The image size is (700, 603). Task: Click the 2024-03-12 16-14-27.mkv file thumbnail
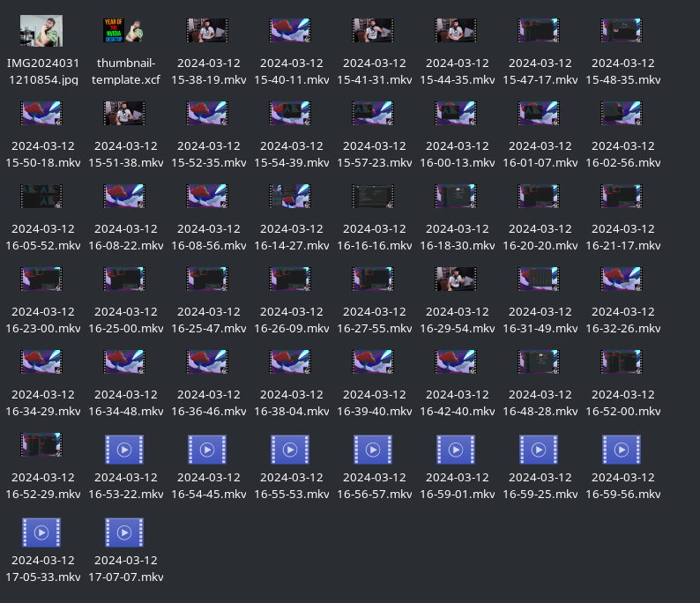(x=290, y=196)
